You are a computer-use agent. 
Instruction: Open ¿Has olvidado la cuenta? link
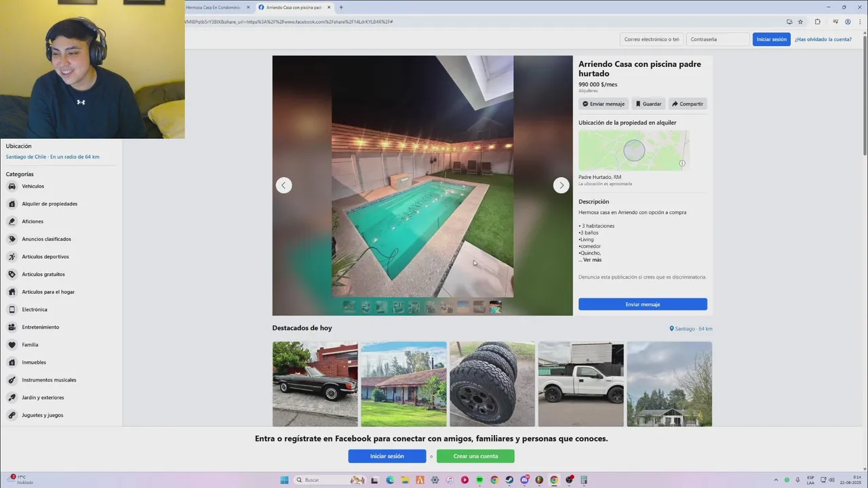click(823, 39)
